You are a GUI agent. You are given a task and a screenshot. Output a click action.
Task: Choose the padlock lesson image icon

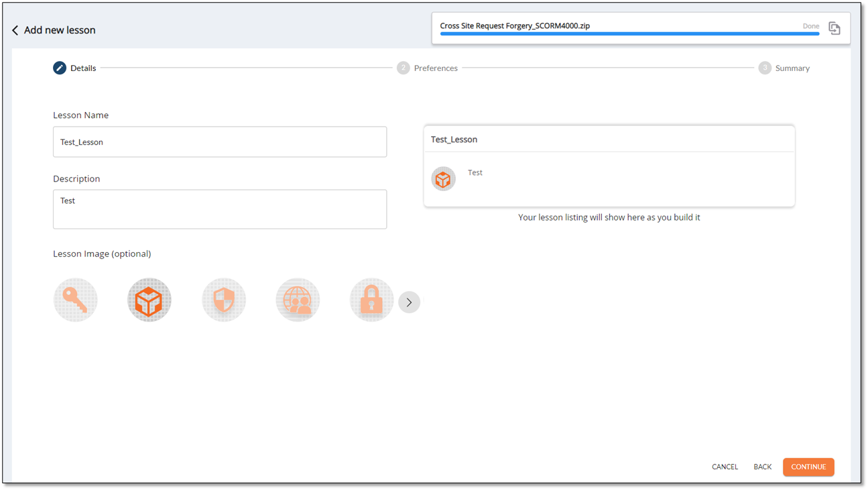(371, 300)
